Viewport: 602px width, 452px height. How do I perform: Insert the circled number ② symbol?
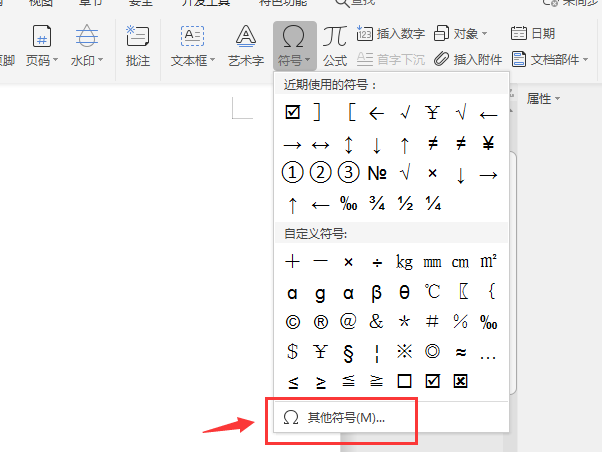click(320, 172)
